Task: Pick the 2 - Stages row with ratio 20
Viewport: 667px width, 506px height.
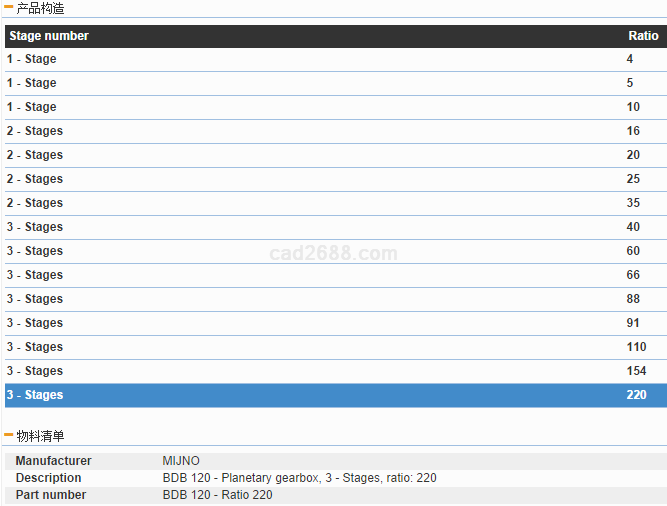Action: pos(35,155)
